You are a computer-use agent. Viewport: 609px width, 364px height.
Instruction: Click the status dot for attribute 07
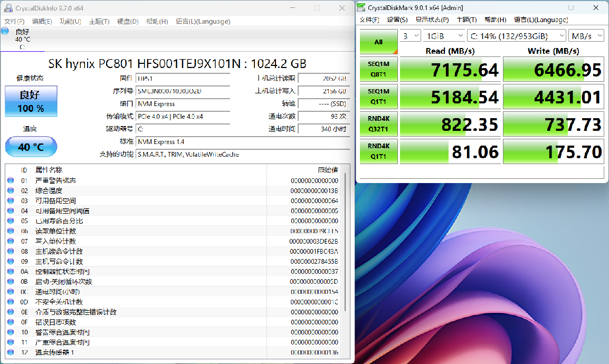pyautogui.click(x=11, y=241)
